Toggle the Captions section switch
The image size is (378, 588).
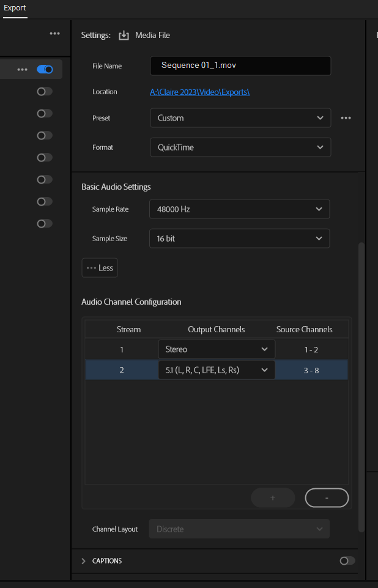point(347,560)
